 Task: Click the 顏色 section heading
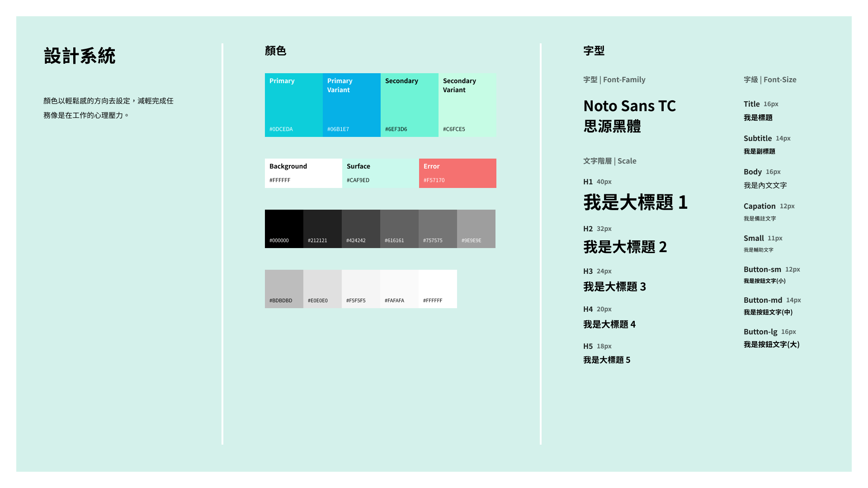[x=275, y=51]
